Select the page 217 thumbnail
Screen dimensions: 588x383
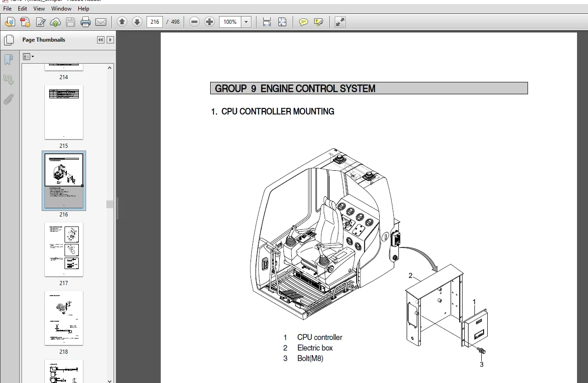(x=64, y=249)
